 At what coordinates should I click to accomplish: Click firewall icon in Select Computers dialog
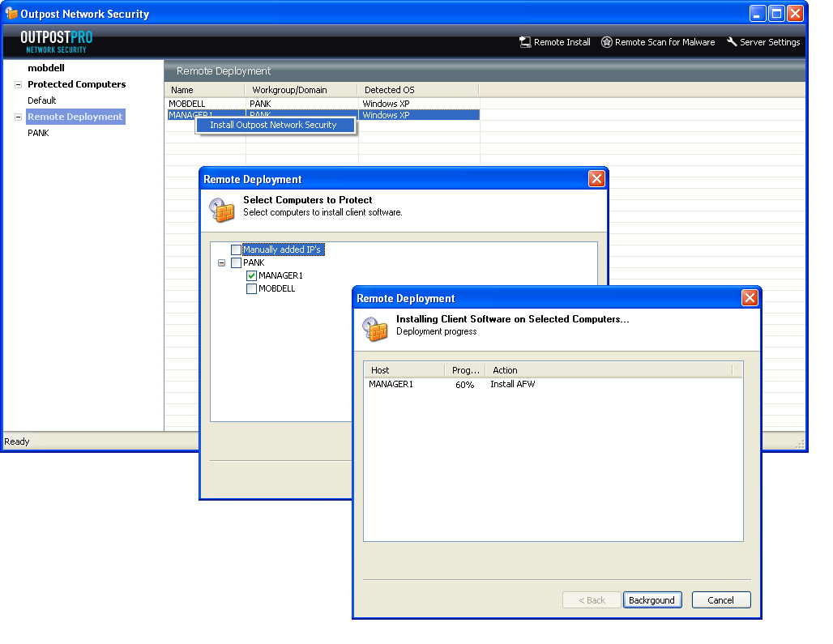pyautogui.click(x=222, y=209)
